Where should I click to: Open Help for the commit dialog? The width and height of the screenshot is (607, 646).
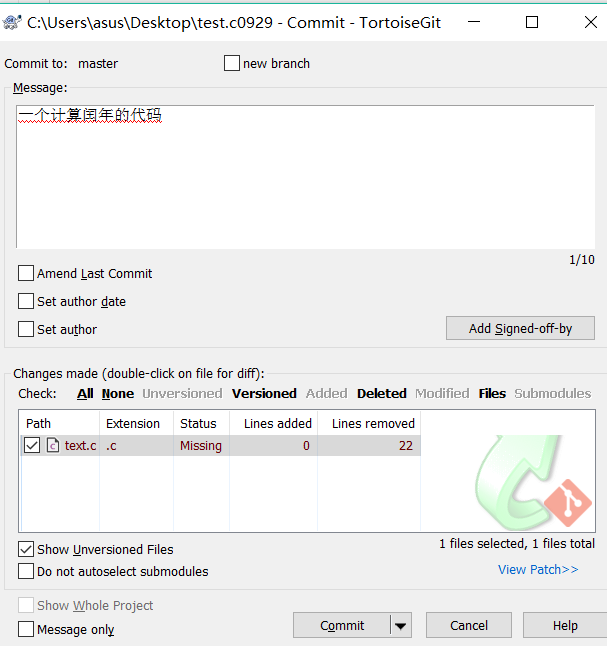click(565, 625)
